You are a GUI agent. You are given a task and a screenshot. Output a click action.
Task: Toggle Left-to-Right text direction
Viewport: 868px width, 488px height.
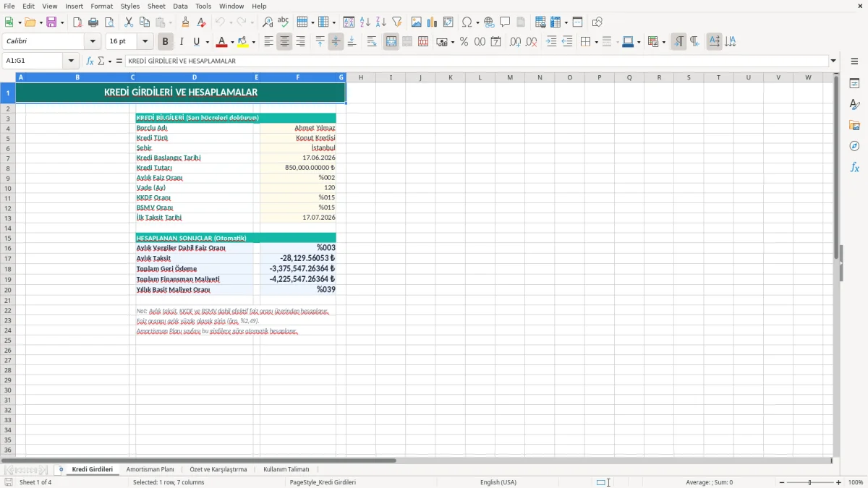click(x=678, y=42)
